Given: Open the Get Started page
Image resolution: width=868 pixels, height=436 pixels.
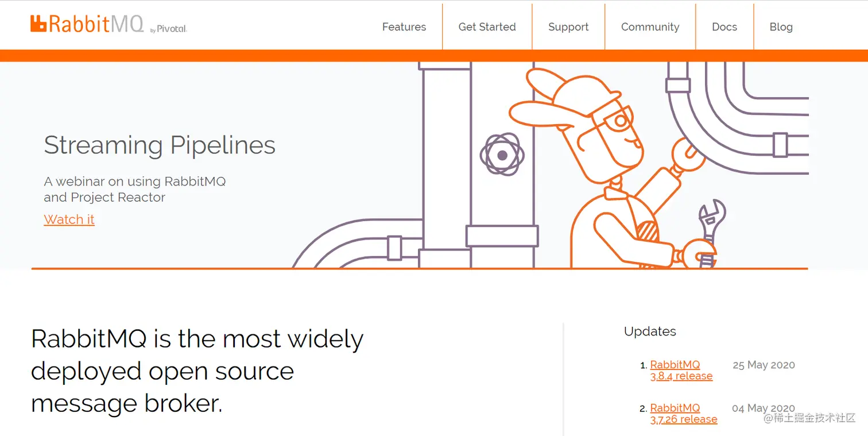Looking at the screenshot, I should tap(487, 27).
